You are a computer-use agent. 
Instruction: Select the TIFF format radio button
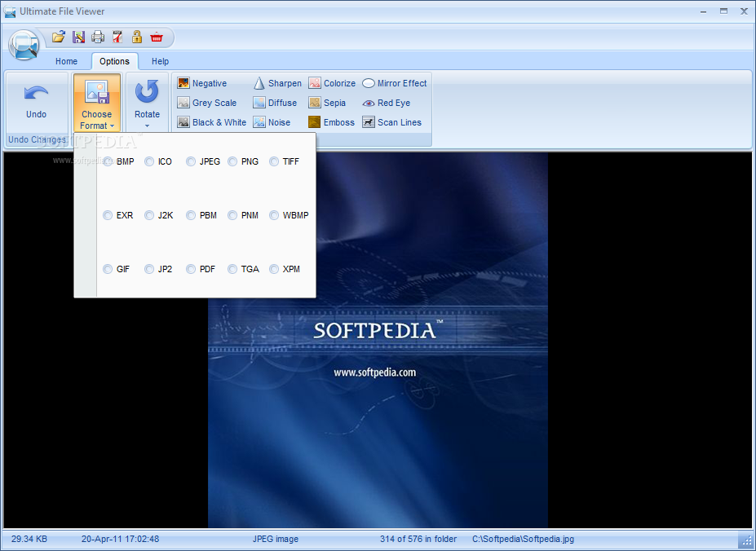point(274,161)
